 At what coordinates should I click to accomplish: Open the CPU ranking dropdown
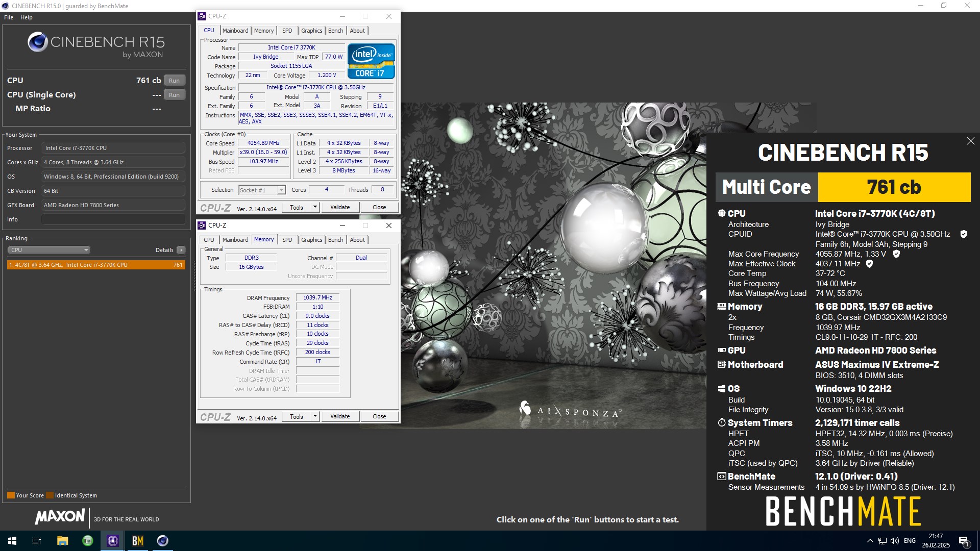click(49, 250)
